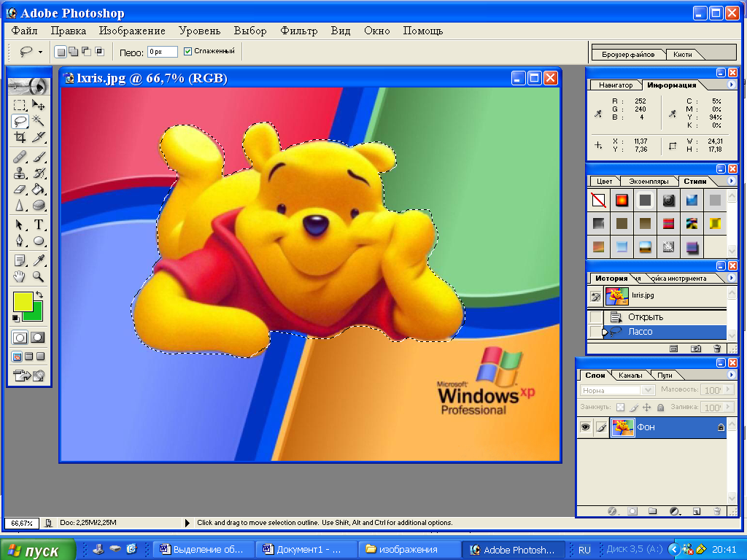
Task: Open the Броузер файлов tab
Action: [x=628, y=54]
